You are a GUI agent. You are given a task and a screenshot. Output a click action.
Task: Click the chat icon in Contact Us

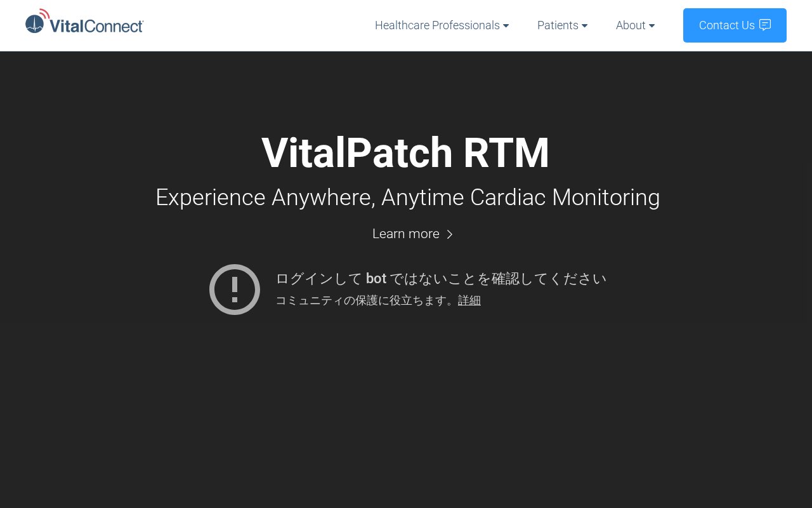click(765, 25)
